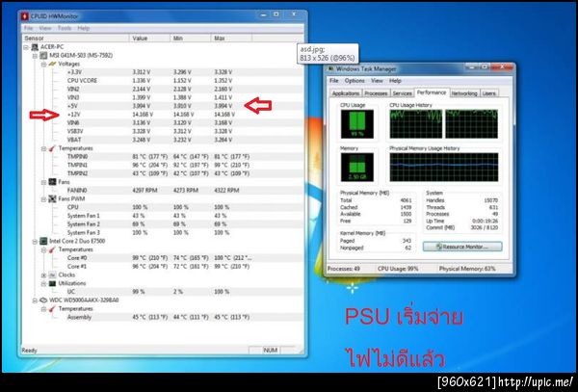Click the Windows Task Manager title icon
The width and height of the screenshot is (578, 392).
tap(330, 69)
